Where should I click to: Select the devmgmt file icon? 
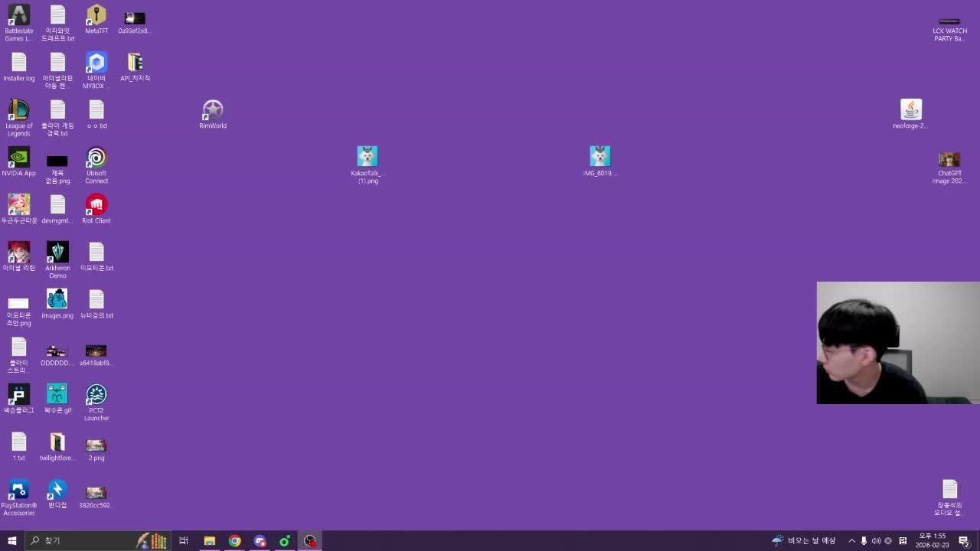tap(57, 209)
